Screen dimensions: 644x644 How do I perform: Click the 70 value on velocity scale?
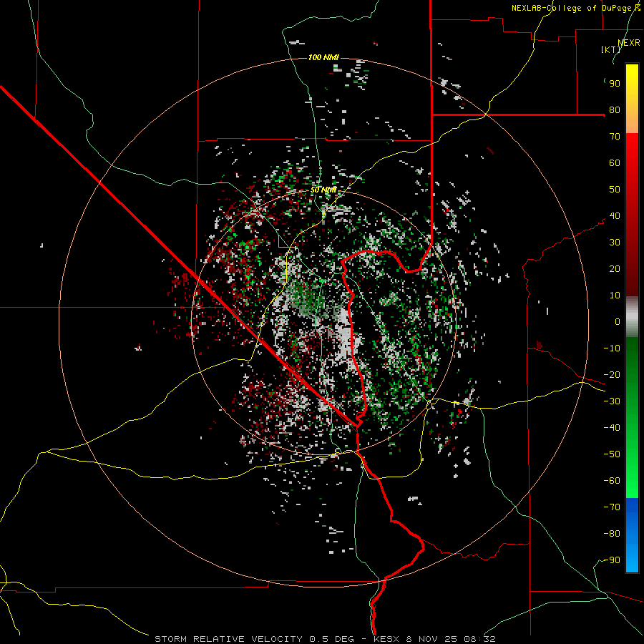(x=615, y=137)
